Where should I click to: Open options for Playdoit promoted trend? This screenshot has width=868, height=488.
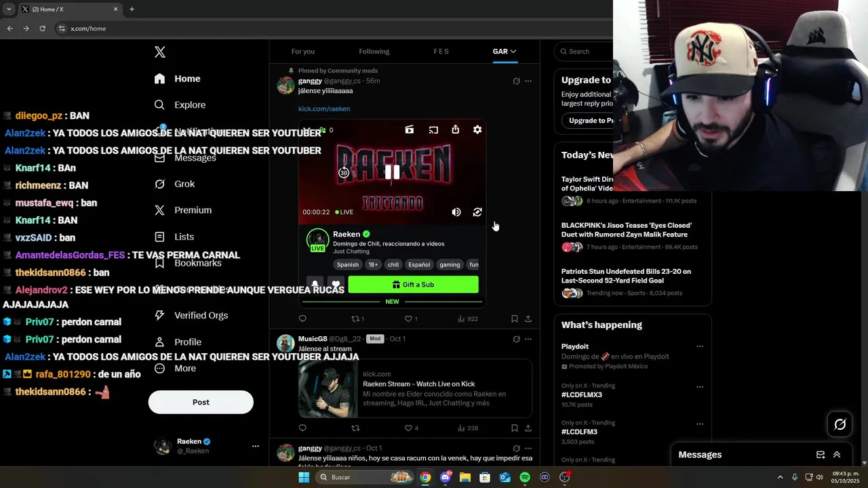[700, 346]
